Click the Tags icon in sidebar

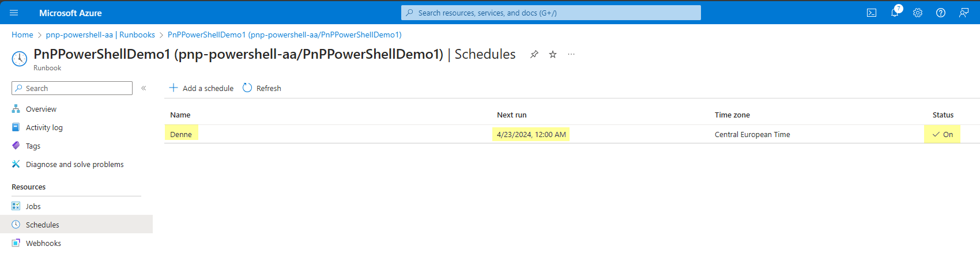tap(16, 146)
